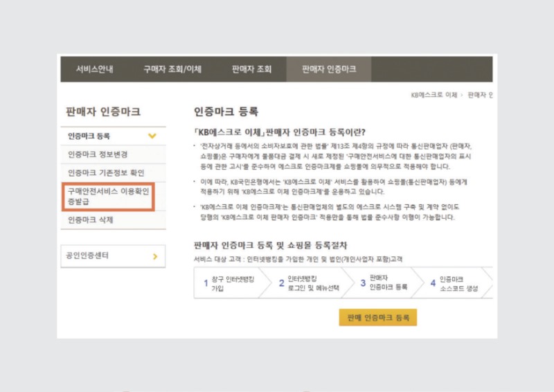Click the 판매 인증마크 등록 button

pos(377,318)
